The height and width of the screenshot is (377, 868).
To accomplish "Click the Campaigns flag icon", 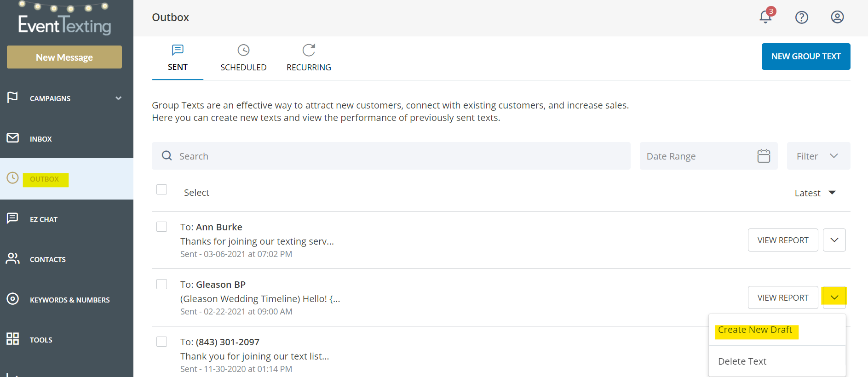I will pos(12,97).
